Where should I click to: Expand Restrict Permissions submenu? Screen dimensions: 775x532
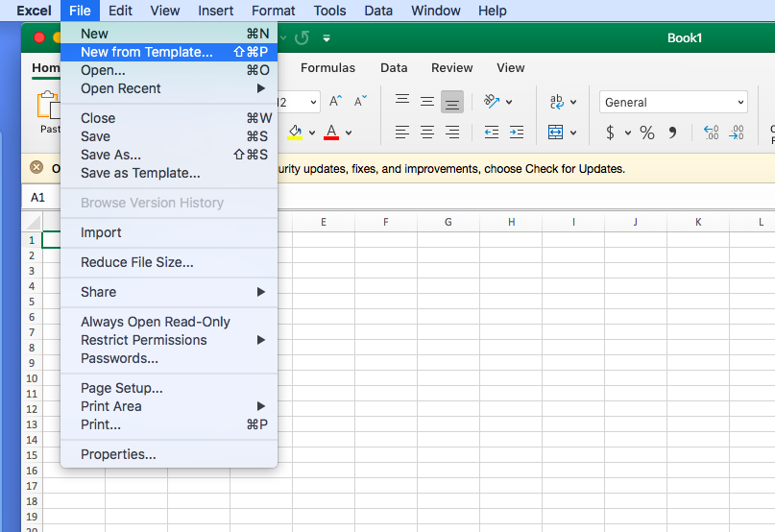tap(169, 340)
